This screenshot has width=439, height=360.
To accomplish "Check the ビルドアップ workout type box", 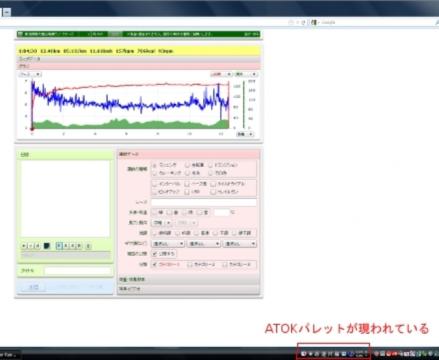I will pos(154,192).
